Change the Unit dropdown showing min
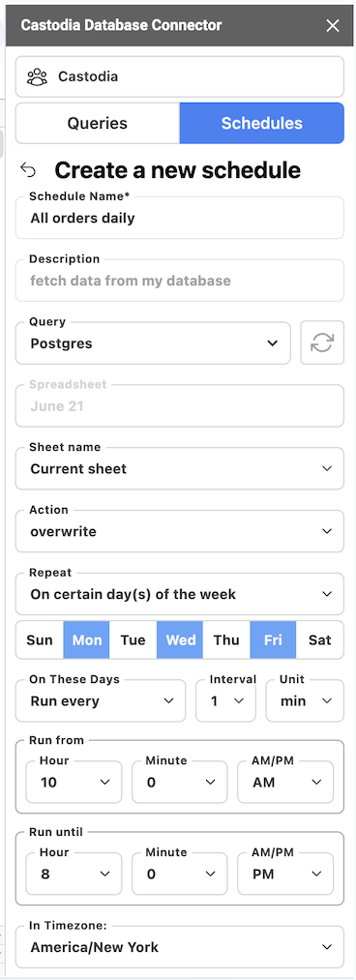Viewport: 356px width, 980px height. click(305, 700)
